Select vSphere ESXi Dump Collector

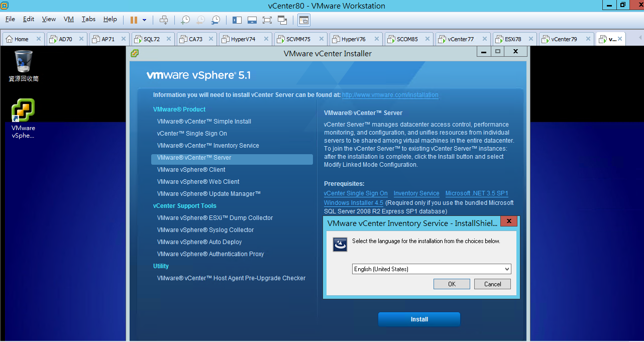[x=215, y=218]
